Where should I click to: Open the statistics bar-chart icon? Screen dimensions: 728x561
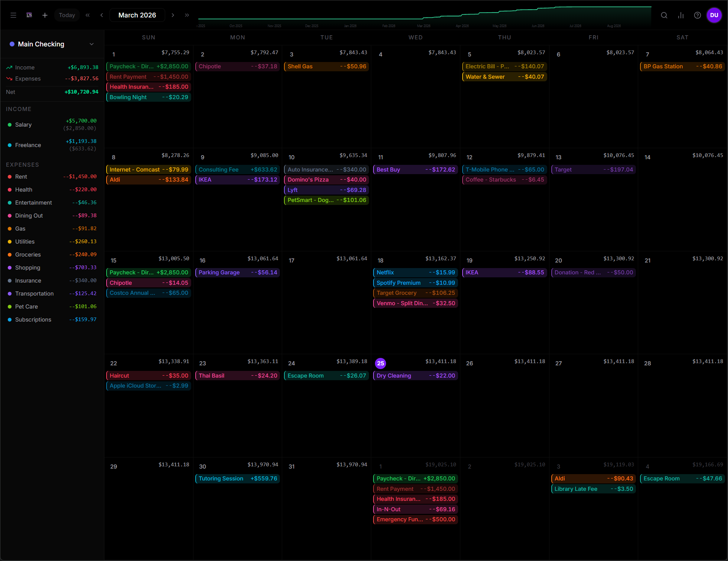681,15
